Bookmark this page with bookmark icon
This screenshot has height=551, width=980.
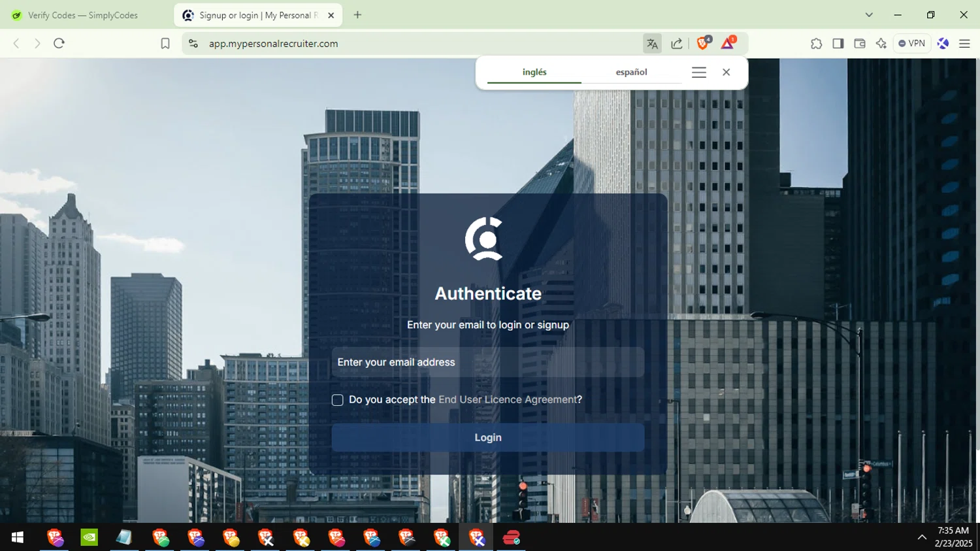165,44
